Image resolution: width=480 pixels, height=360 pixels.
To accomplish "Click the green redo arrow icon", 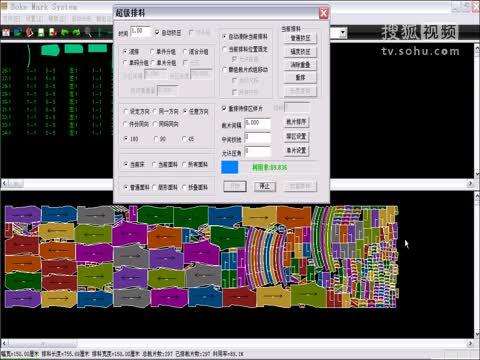I will (x=76, y=32).
